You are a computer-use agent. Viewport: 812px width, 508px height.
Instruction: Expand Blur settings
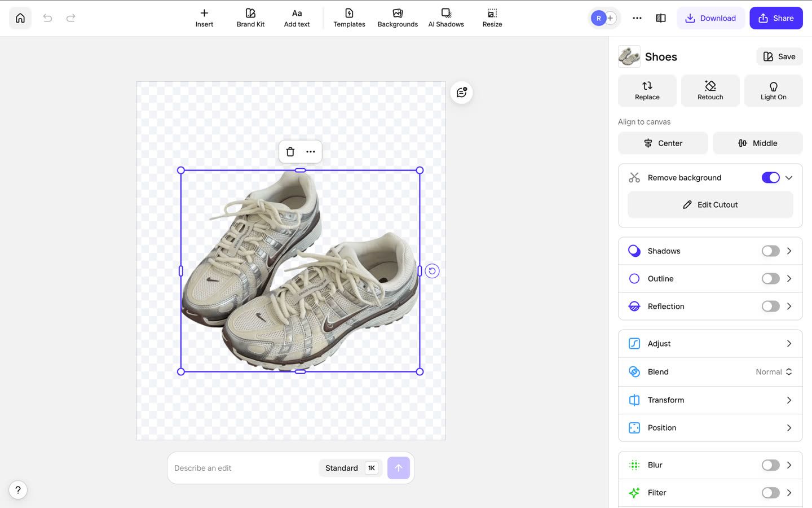[x=789, y=465]
